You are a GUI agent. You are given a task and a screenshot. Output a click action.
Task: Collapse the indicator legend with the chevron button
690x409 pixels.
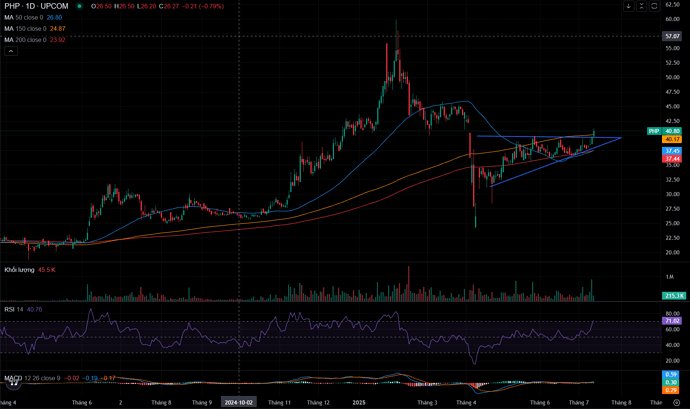[x=11, y=51]
